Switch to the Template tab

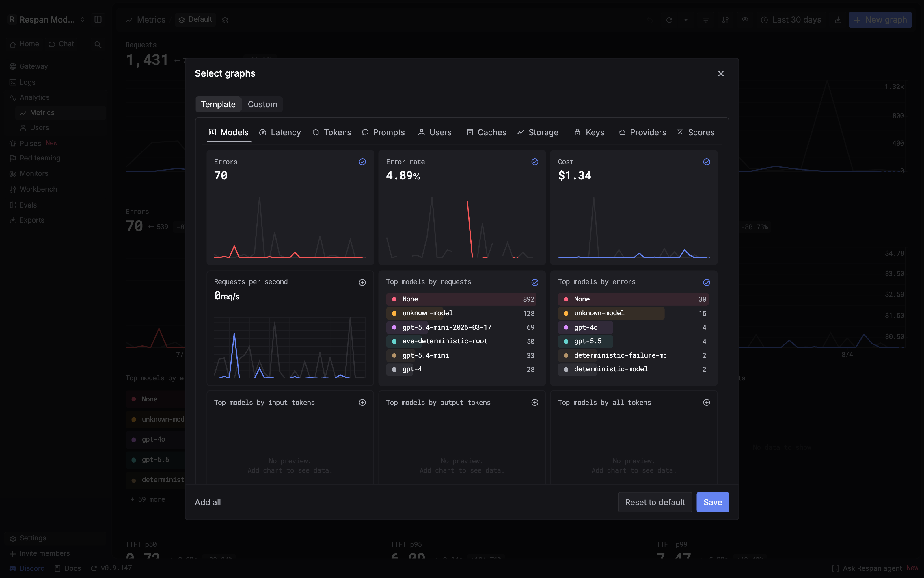point(218,104)
